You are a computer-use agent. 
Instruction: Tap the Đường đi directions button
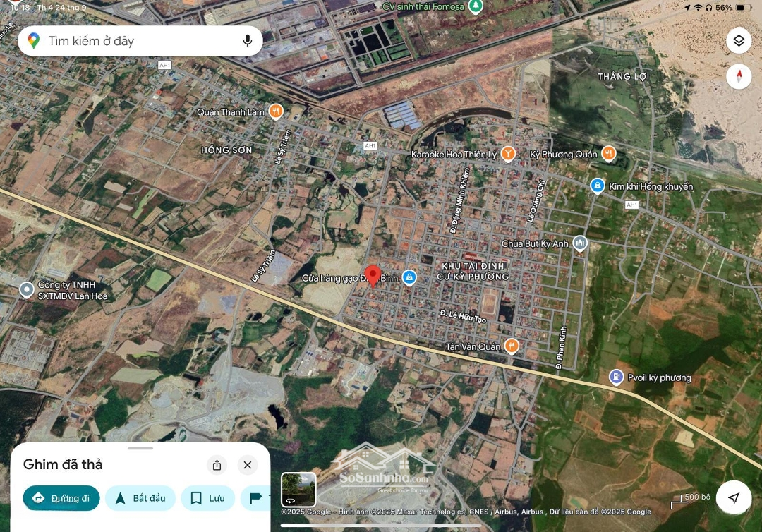click(61, 498)
